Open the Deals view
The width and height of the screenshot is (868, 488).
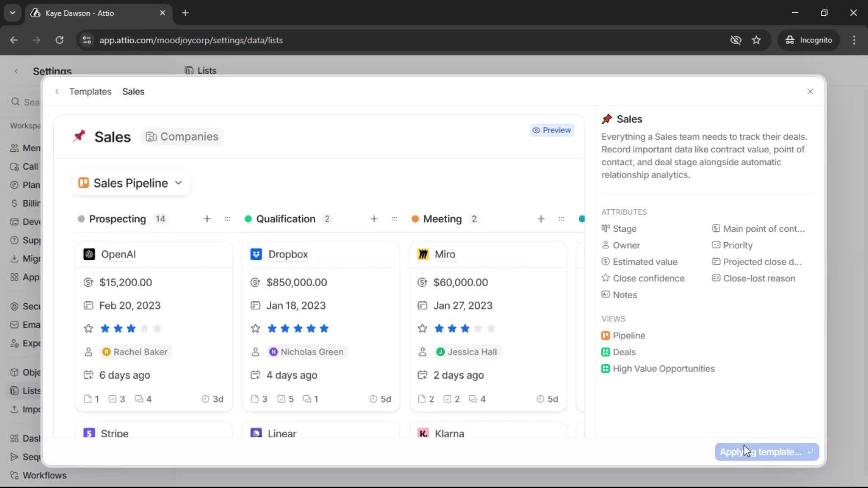[625, 352]
